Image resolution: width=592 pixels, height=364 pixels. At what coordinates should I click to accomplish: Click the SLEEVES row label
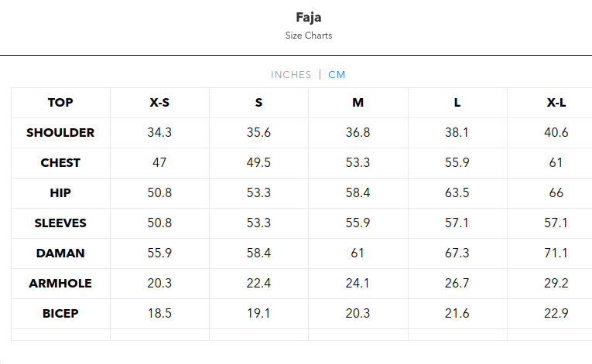coord(60,223)
